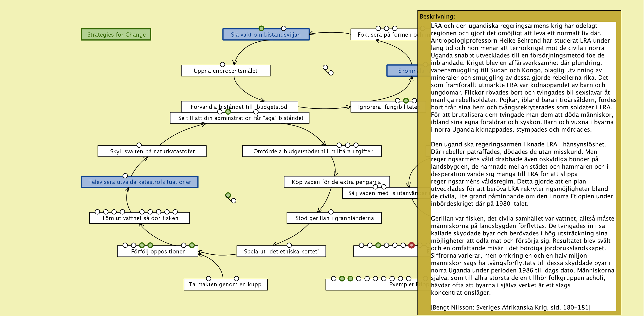Click the circle marker on Skyll svälten node

(x=139, y=145)
